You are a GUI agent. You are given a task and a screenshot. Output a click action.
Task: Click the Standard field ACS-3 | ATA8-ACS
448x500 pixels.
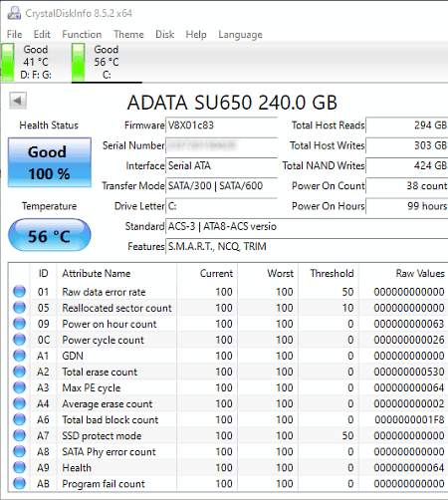[x=307, y=226]
